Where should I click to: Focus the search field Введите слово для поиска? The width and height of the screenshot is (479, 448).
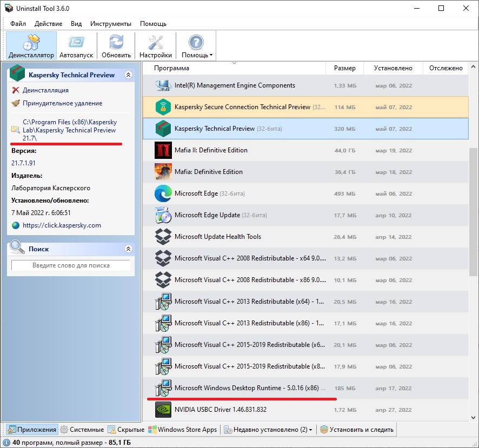(71, 265)
